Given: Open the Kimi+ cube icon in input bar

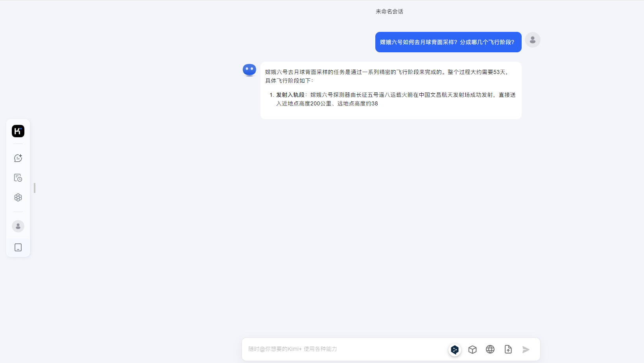Looking at the screenshot, I should (472, 349).
